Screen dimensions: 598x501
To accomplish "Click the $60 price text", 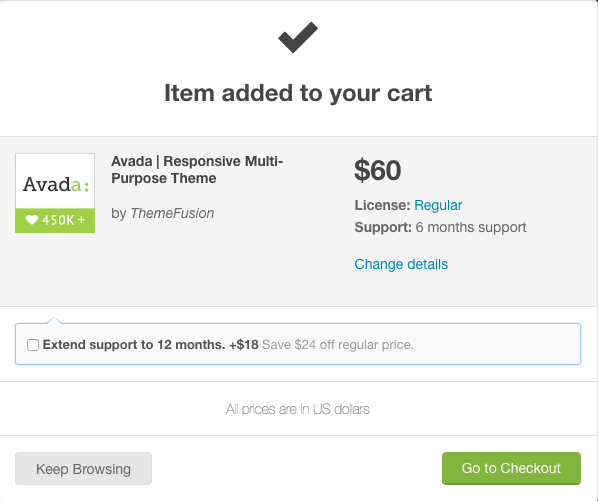I will pyautogui.click(x=378, y=170).
